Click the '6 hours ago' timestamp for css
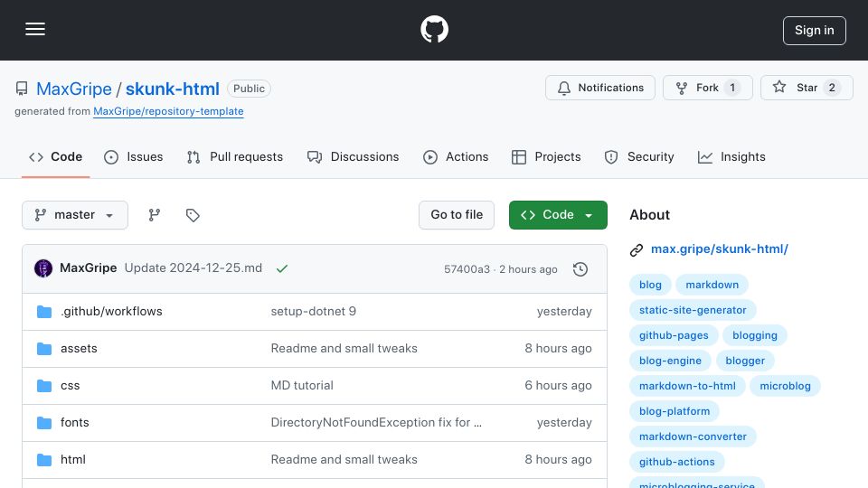This screenshot has height=488, width=868. coord(558,386)
